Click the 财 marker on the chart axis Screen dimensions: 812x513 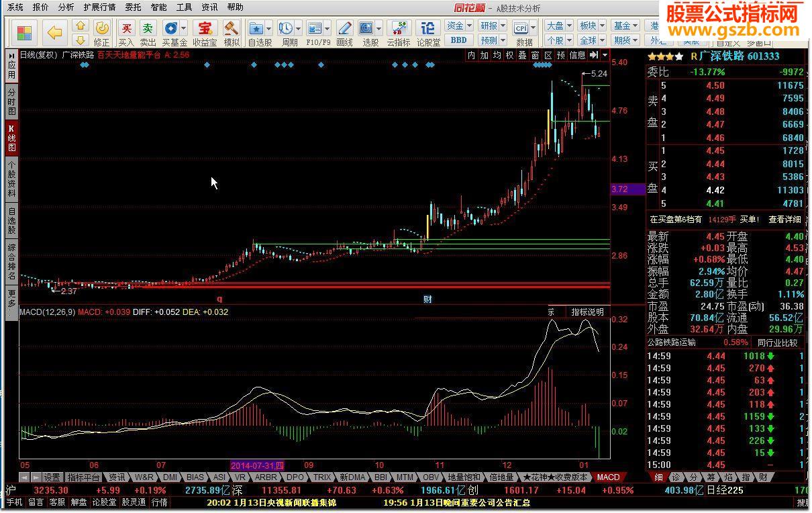(427, 299)
